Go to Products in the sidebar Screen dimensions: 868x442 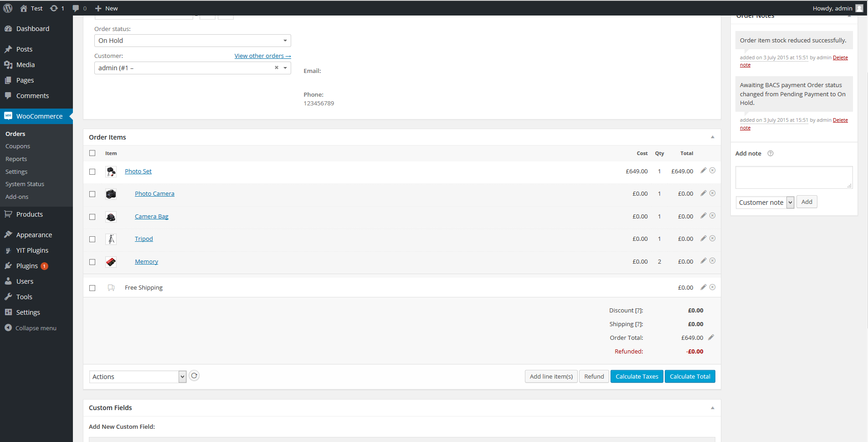[29, 214]
